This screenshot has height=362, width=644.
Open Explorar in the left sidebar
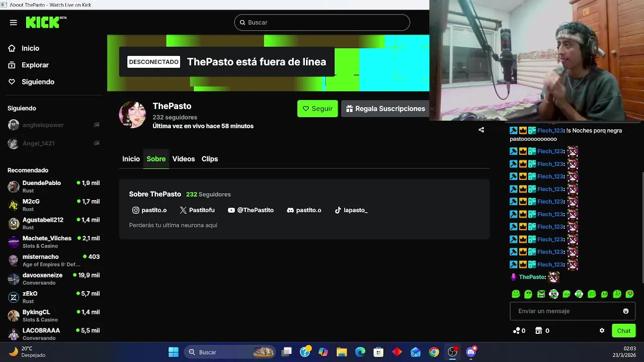35,65
